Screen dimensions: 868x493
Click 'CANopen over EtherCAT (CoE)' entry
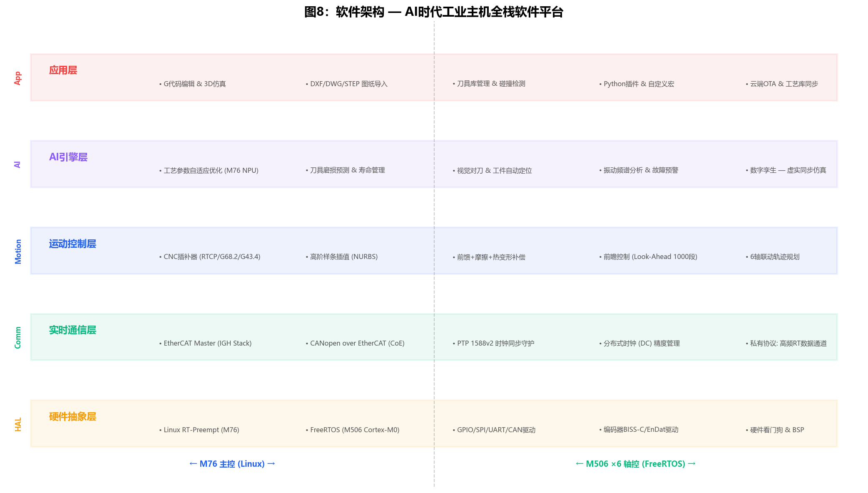pyautogui.click(x=355, y=344)
